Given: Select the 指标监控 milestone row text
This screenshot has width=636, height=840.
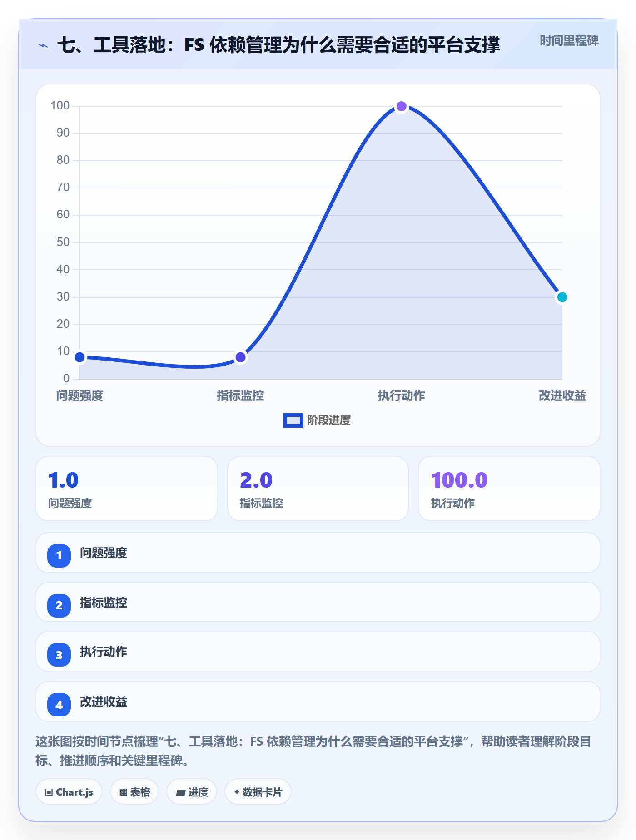Looking at the screenshot, I should pyautogui.click(x=104, y=603).
